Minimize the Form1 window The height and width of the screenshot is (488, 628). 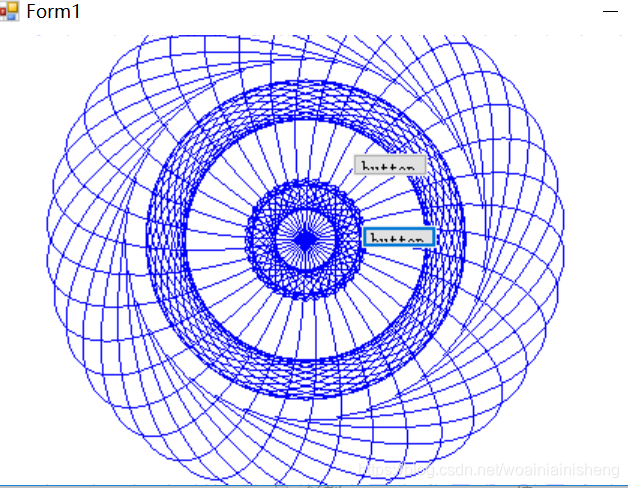(x=610, y=12)
